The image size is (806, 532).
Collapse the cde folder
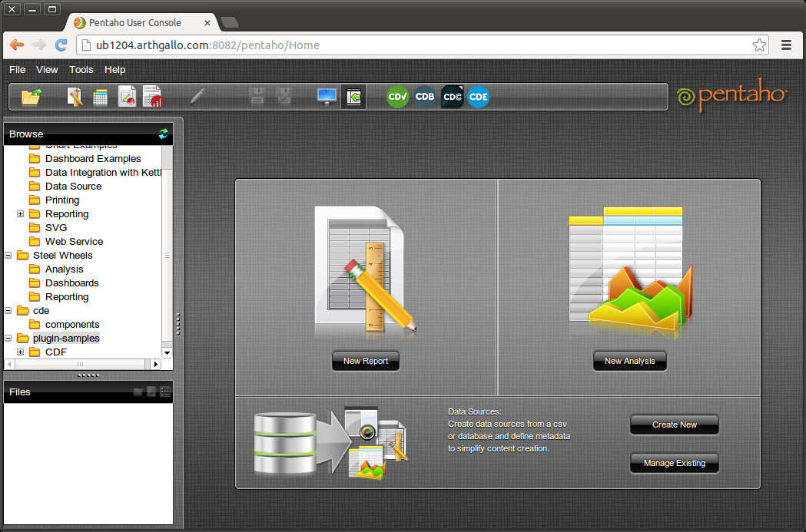[x=7, y=310]
